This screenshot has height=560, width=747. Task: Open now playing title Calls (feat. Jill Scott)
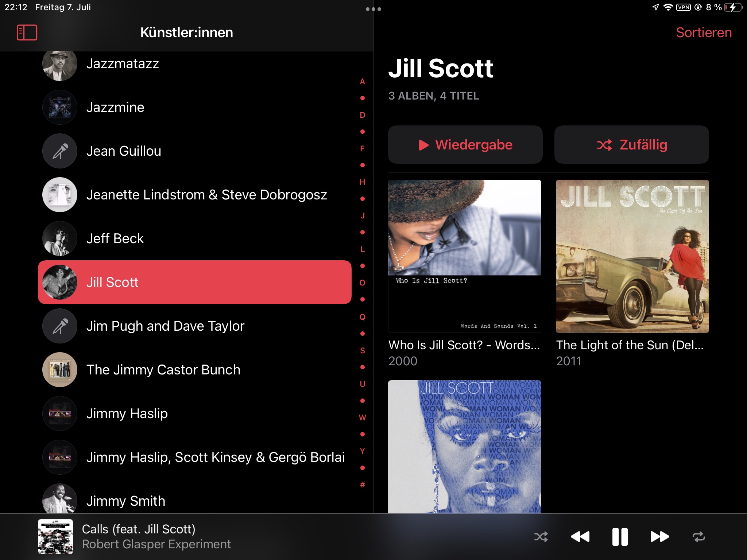click(139, 529)
